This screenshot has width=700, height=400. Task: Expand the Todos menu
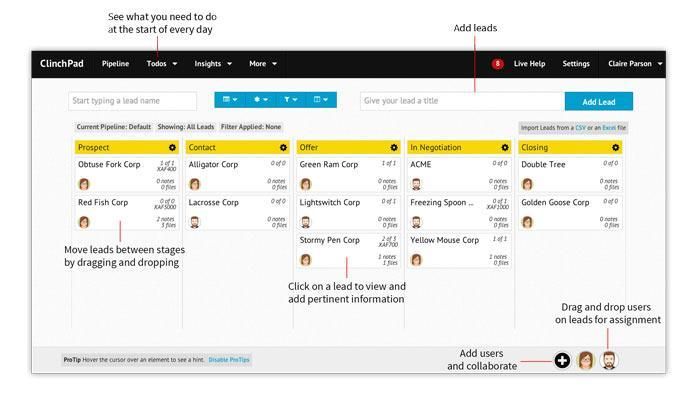[162, 64]
